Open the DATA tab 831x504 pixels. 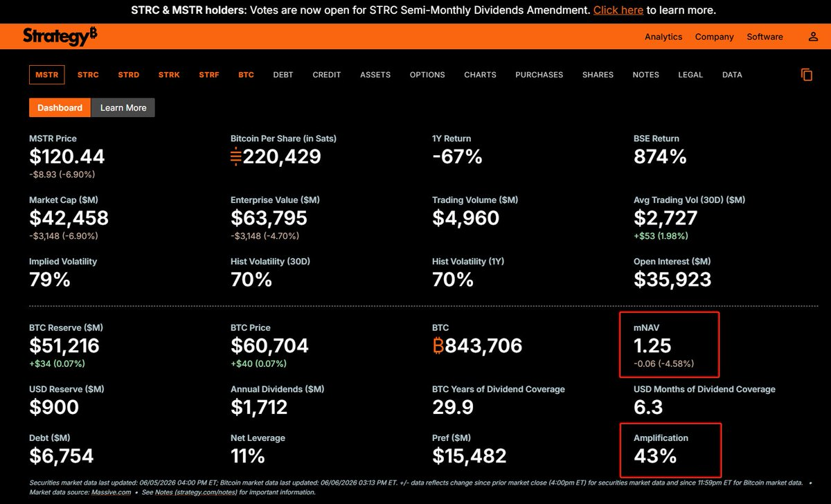click(x=732, y=75)
